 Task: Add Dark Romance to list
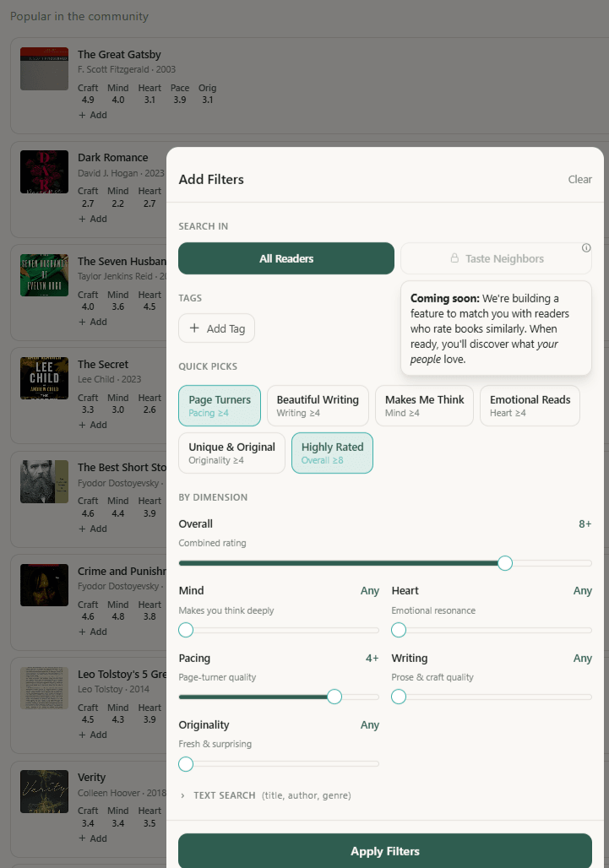click(x=92, y=219)
